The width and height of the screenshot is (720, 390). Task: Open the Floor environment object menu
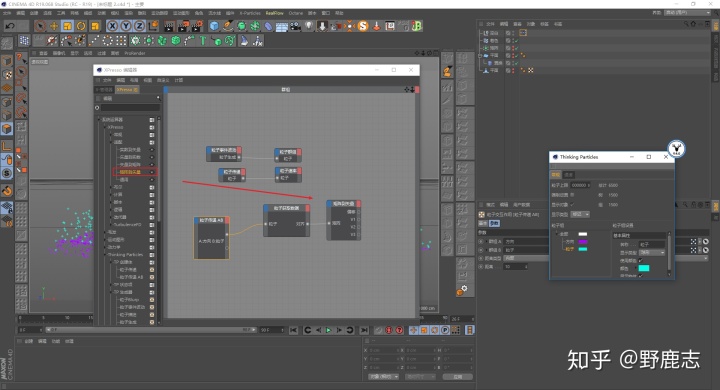[281, 26]
